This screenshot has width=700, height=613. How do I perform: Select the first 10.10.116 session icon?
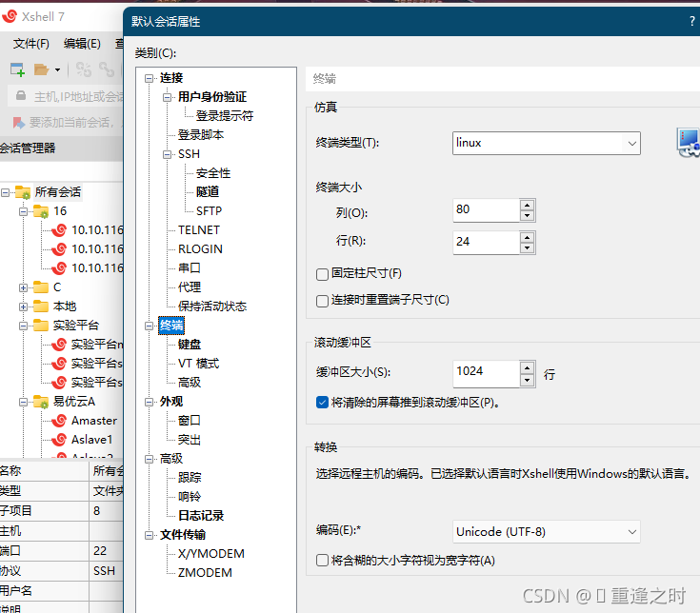pyautogui.click(x=59, y=230)
